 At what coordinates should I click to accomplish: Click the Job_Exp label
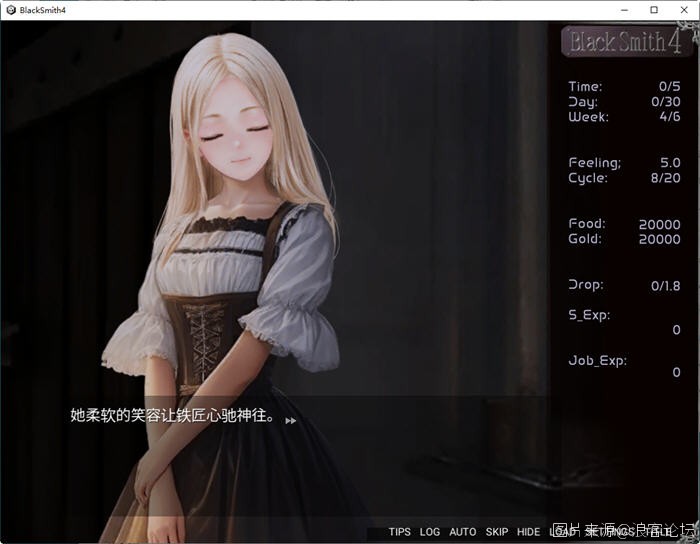[597, 360]
